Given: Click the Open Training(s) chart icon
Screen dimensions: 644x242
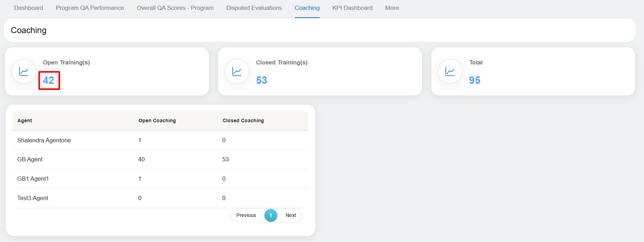Looking at the screenshot, I should tap(24, 72).
